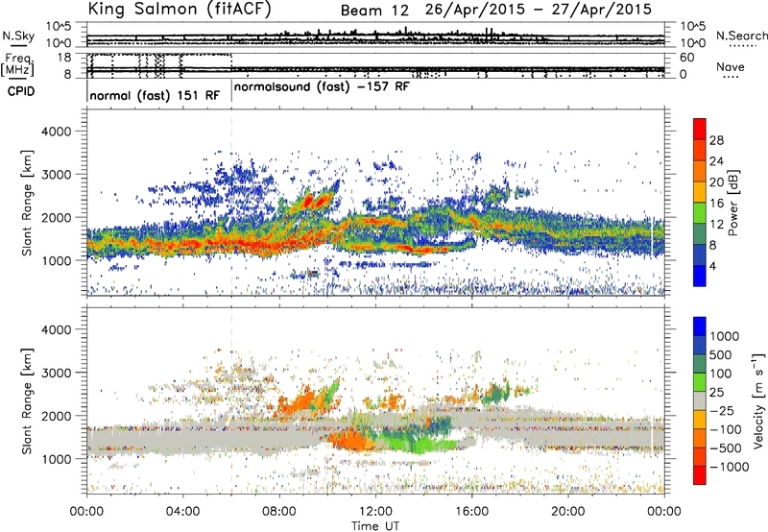Click the 18 tick on frequency axis
The width and height of the screenshot is (768, 532).
[x=64, y=57]
